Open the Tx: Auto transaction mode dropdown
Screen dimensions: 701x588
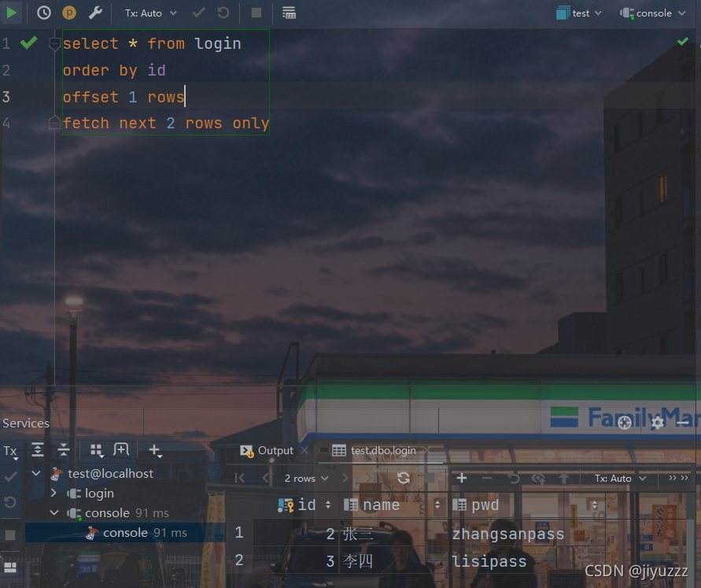146,13
